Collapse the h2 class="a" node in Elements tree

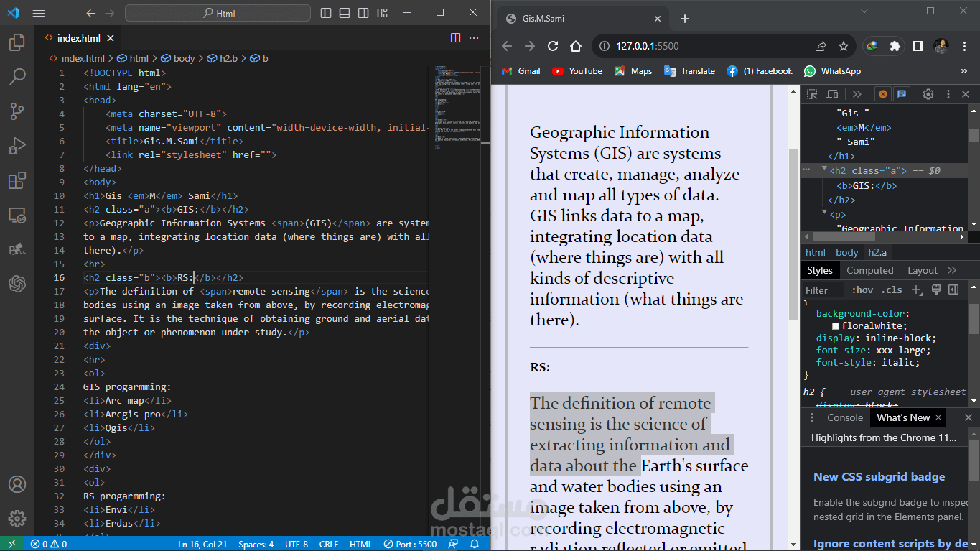825,170
